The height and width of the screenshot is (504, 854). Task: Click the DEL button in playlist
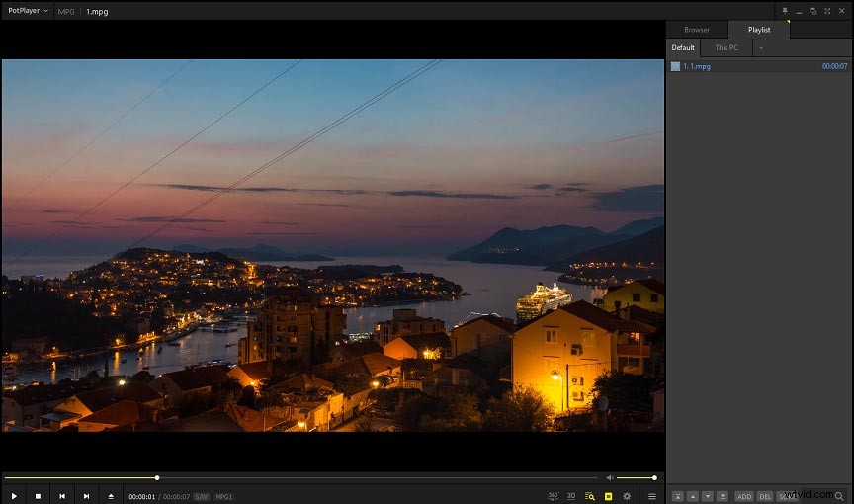[765, 496]
